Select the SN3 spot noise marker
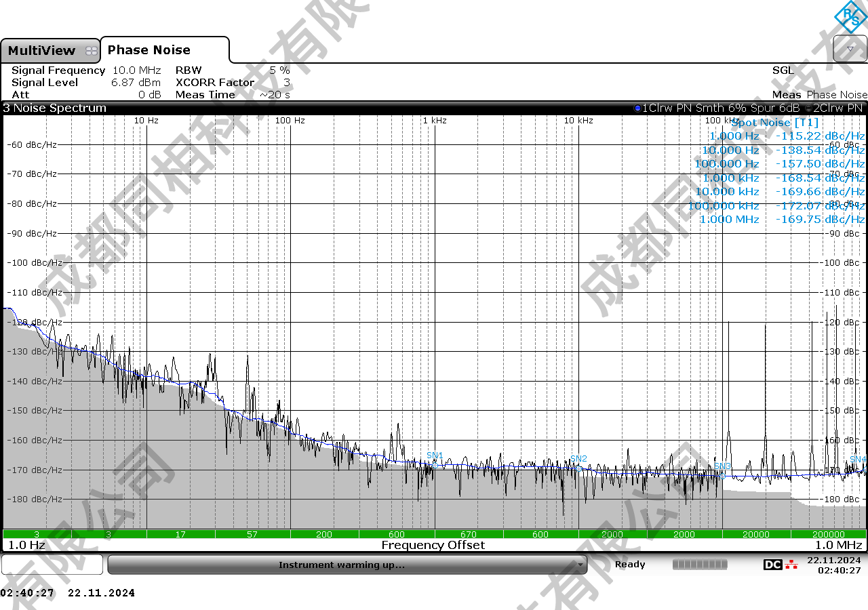868x610 pixels. 722,466
